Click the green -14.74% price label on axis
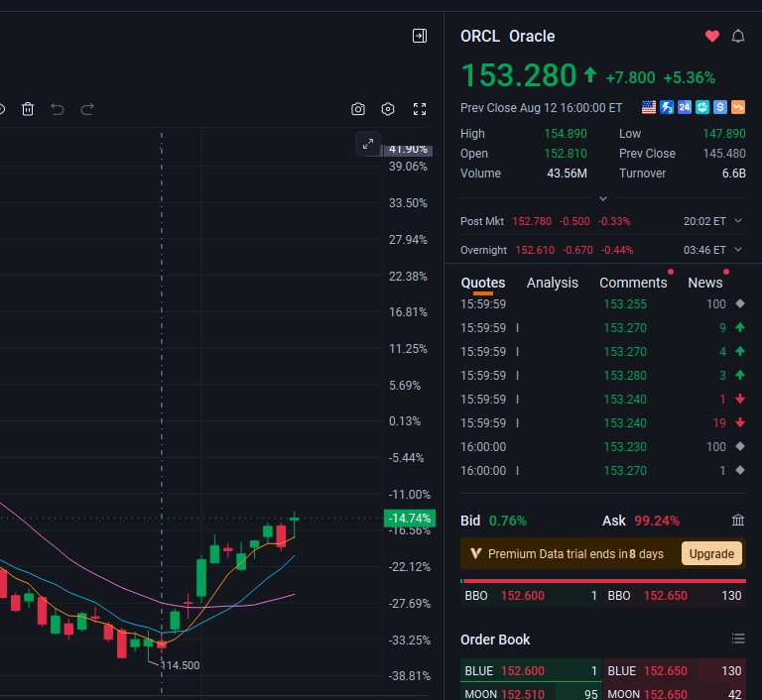Viewport: 762px width, 700px height. point(409,519)
